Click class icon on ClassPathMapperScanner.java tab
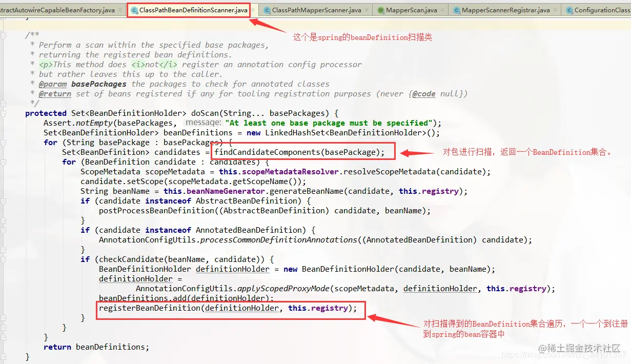 267,10
